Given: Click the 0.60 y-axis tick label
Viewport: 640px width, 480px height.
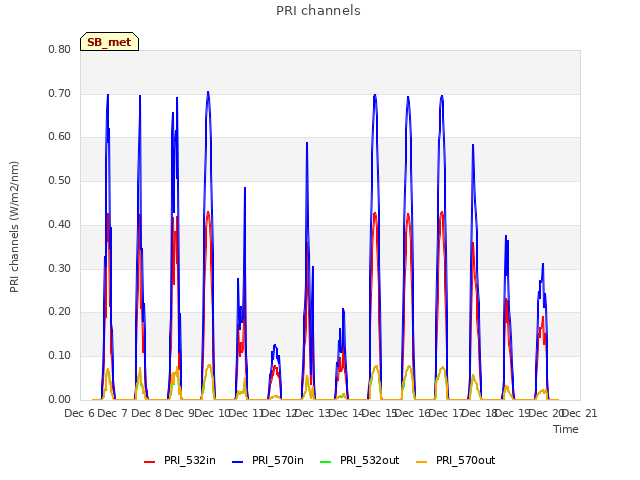Looking at the screenshot, I should click(60, 137).
